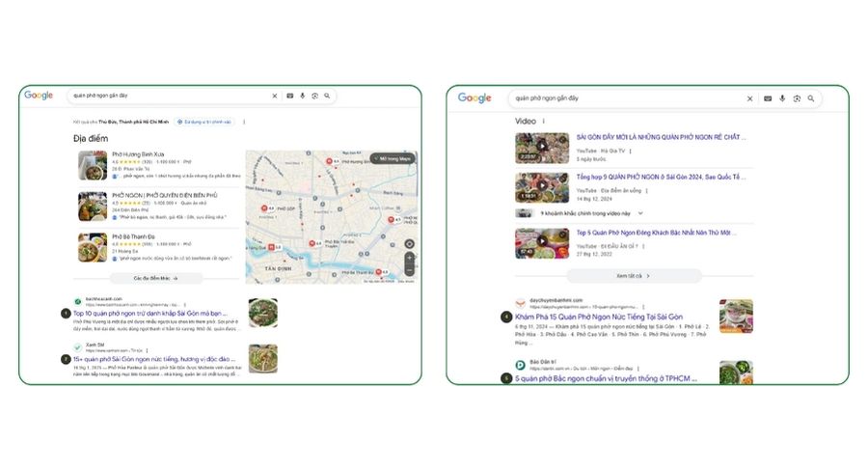
Task: Clear the search box in the right screenshot
Action: (x=749, y=98)
